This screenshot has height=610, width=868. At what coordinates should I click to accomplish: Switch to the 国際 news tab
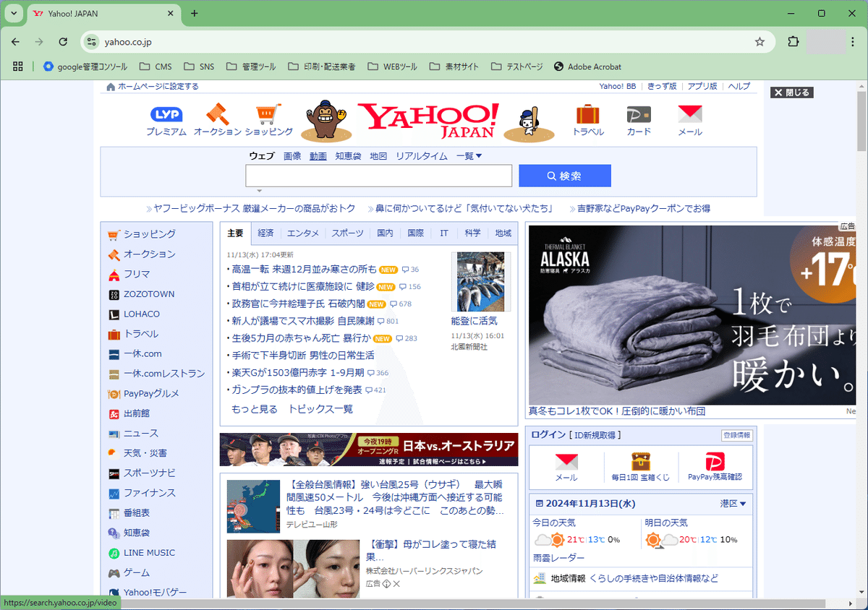(x=415, y=233)
